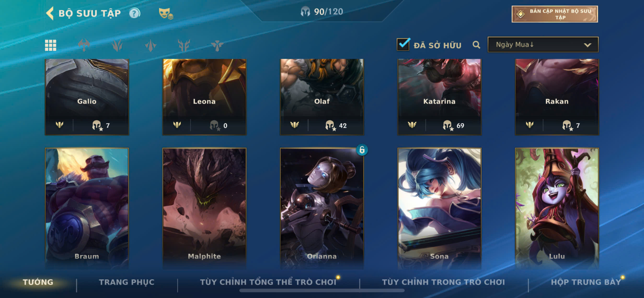Select the all-champions grid filter icon
644x298 pixels.
pyautogui.click(x=51, y=45)
